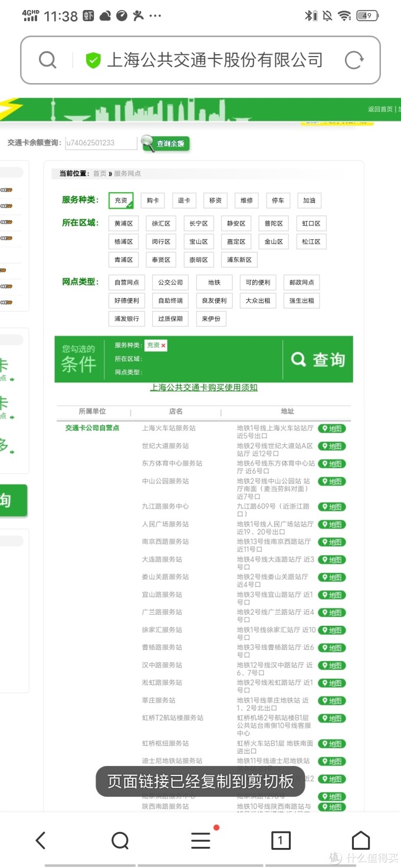401x868 pixels.
Task: Filter by 来伊份 outlet type
Action: 211,319
